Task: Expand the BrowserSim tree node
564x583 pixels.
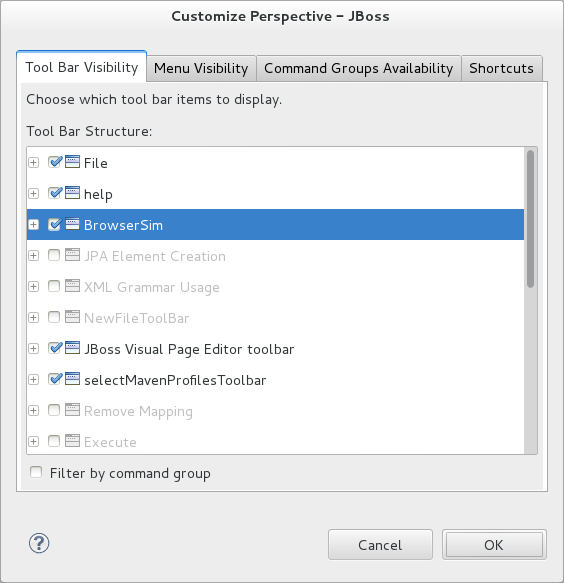Action: point(33,225)
